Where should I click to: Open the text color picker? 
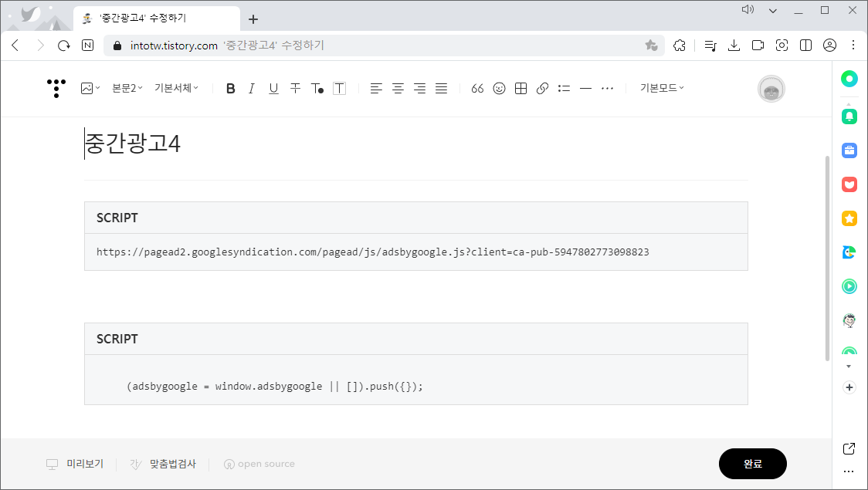pos(317,89)
